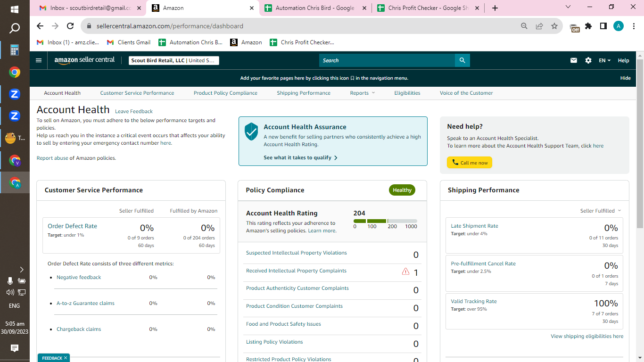This screenshot has width=644, height=362.
Task: Open the Seller Central hamburger menu
Action: (x=39, y=60)
